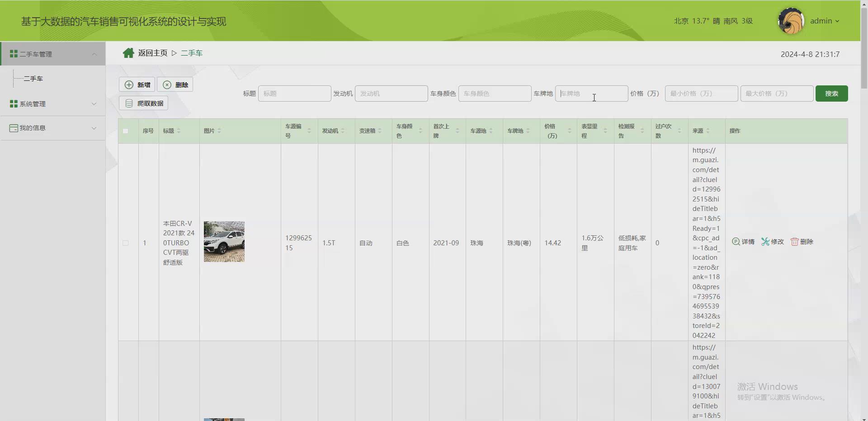Sort by 价格(万) column arrows
The image size is (868, 421).
(570, 131)
